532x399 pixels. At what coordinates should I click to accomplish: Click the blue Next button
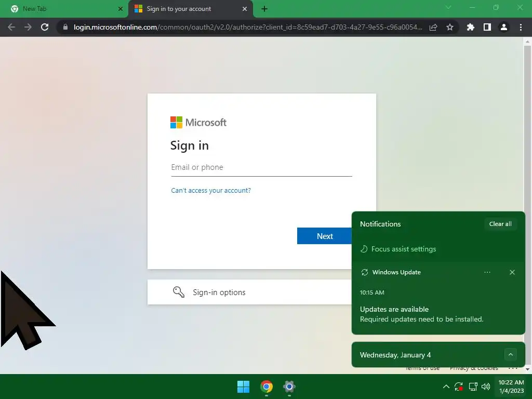coord(324,236)
